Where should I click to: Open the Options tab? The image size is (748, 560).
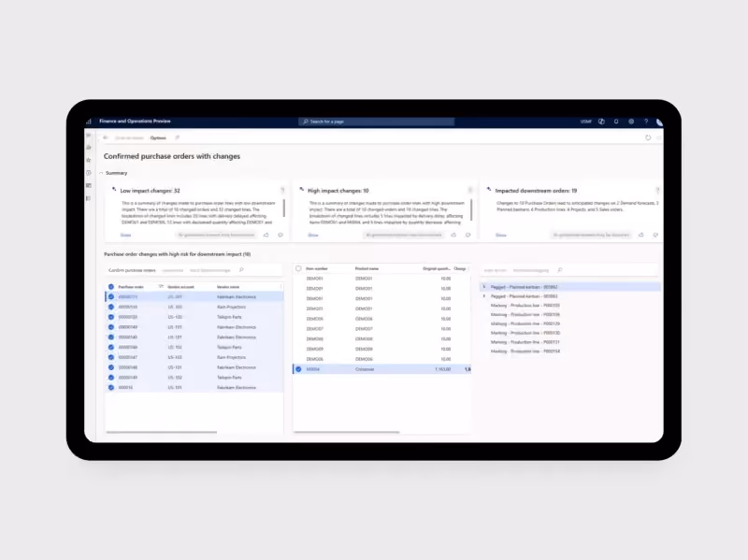[x=158, y=137]
